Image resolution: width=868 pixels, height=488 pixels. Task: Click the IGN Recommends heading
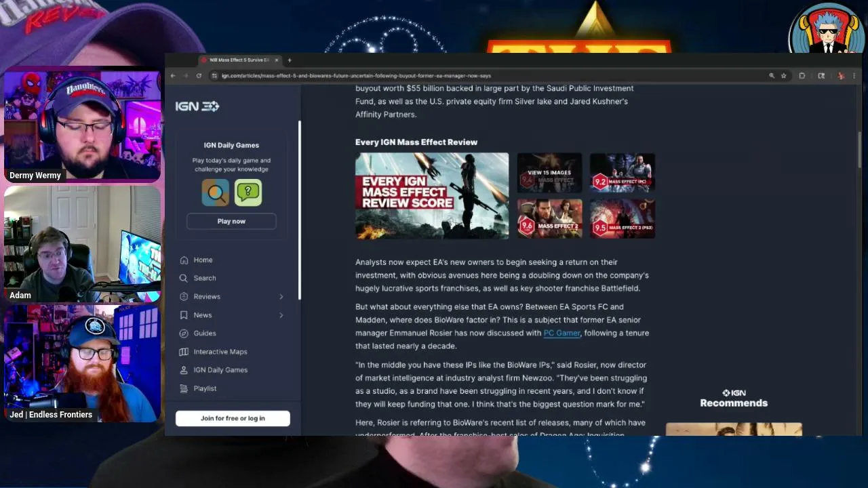point(734,399)
